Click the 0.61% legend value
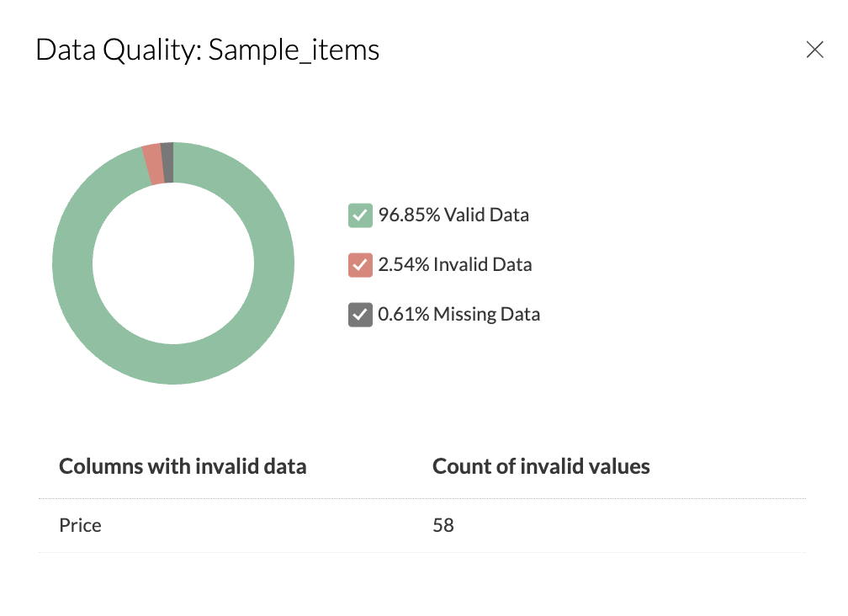This screenshot has height=616, width=848. [404, 315]
